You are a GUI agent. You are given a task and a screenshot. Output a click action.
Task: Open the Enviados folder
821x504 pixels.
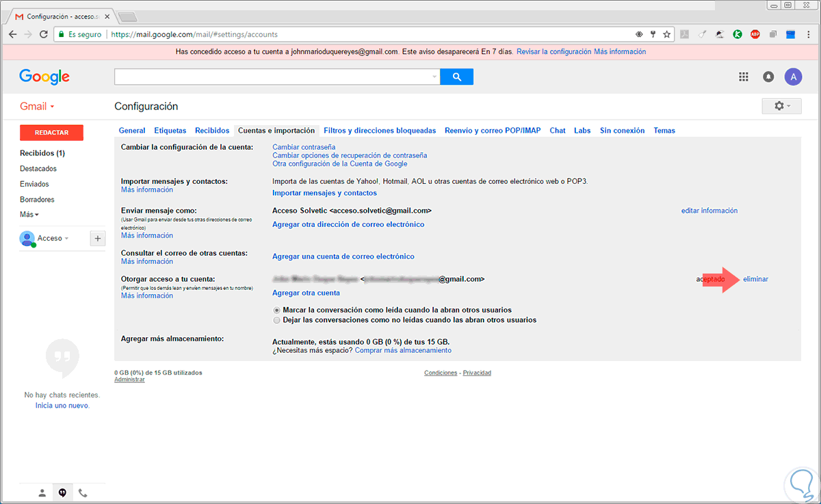click(x=34, y=184)
